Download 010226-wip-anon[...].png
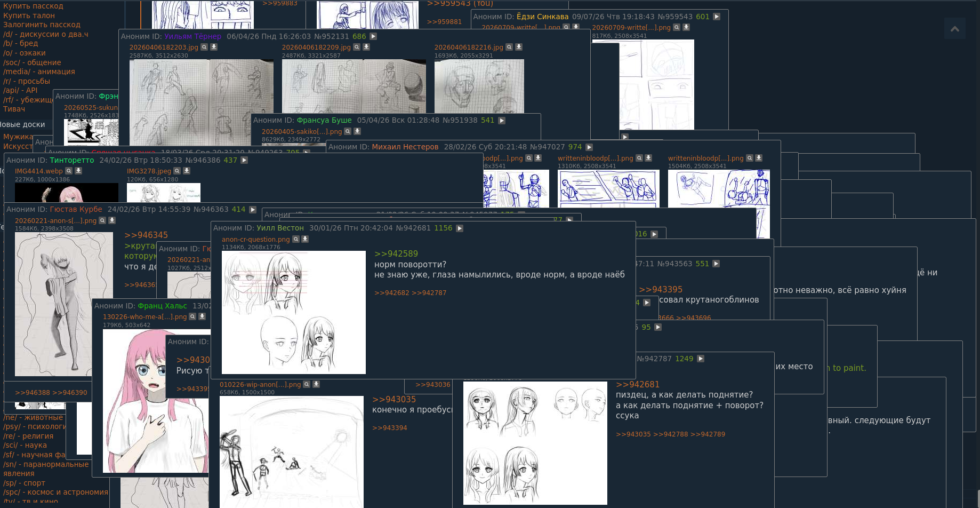 tap(316, 384)
